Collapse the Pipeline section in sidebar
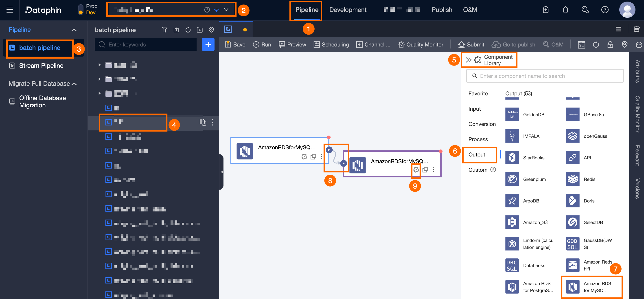 pyautogui.click(x=74, y=30)
